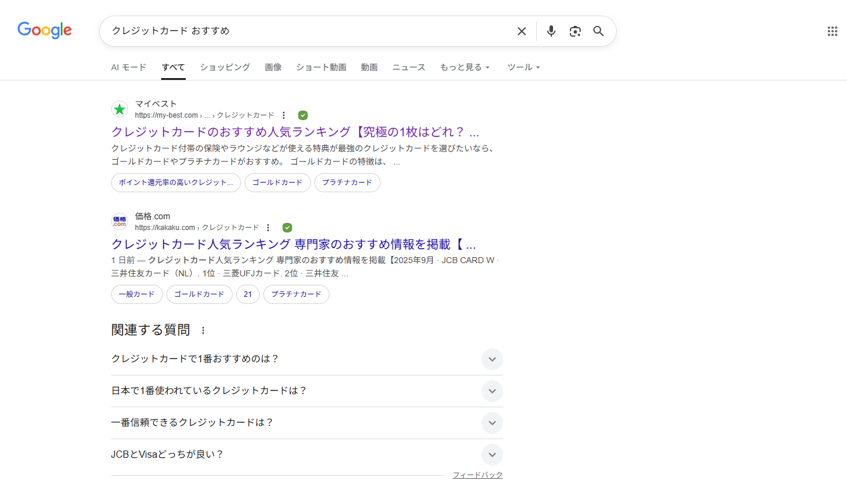Open the ツール dropdown
847x504 pixels.
(x=524, y=67)
